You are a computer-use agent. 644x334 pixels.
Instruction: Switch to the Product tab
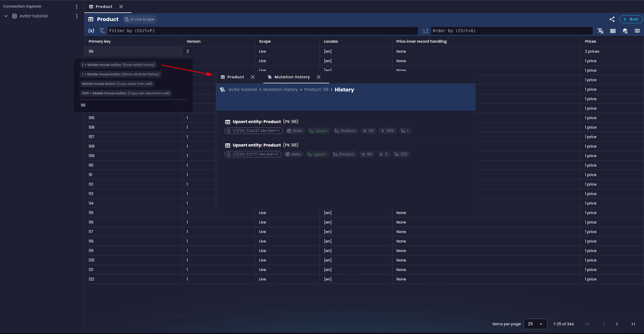click(104, 7)
